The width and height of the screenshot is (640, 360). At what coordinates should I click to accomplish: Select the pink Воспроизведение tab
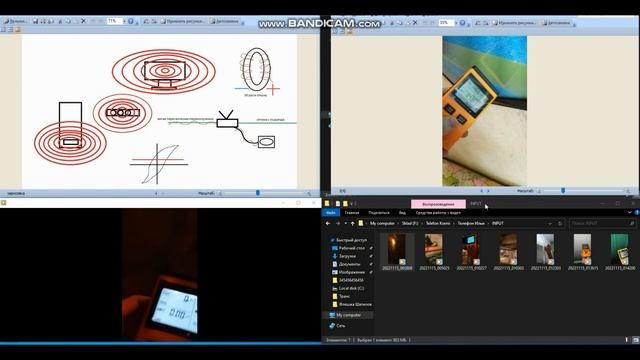tap(438, 204)
